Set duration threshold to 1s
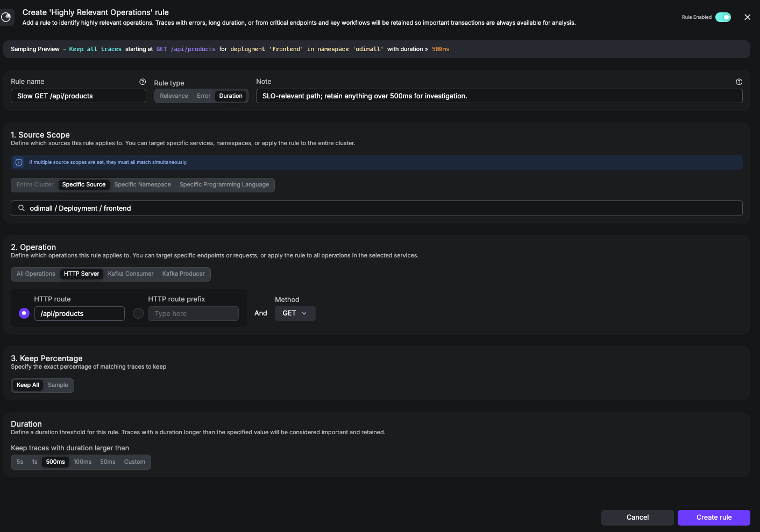 pyautogui.click(x=34, y=462)
